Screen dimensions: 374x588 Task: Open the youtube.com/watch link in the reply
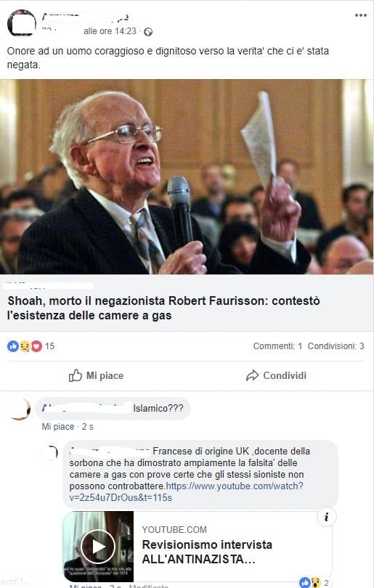(x=186, y=492)
